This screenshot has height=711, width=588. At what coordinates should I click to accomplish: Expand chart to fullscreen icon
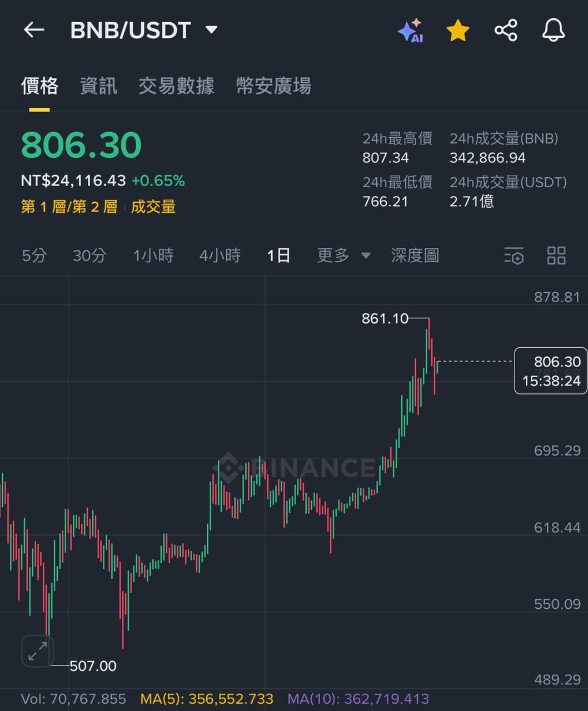click(x=37, y=651)
